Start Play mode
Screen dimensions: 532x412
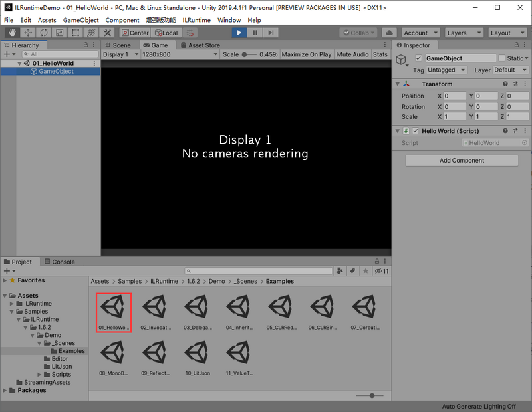click(x=239, y=33)
